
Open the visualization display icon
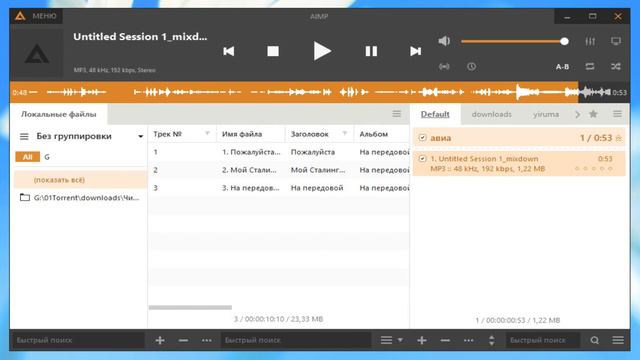tap(616, 41)
